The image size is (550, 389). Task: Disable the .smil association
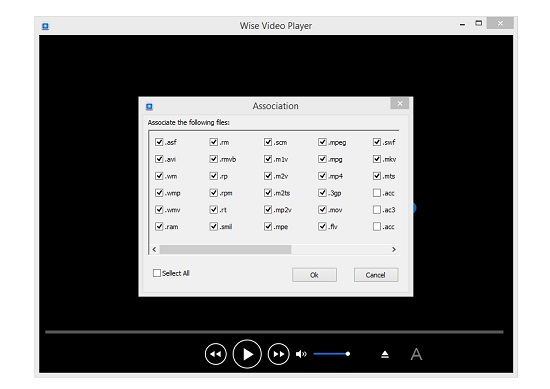point(214,226)
